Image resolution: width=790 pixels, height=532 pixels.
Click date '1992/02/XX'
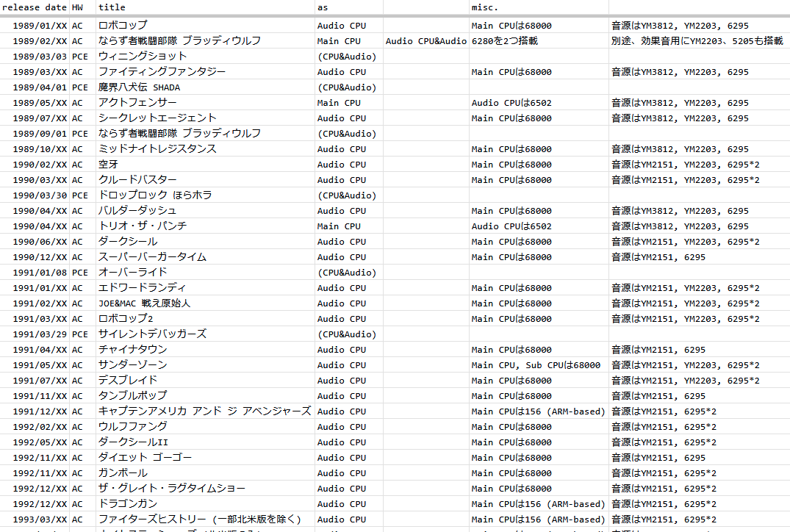(x=40, y=427)
